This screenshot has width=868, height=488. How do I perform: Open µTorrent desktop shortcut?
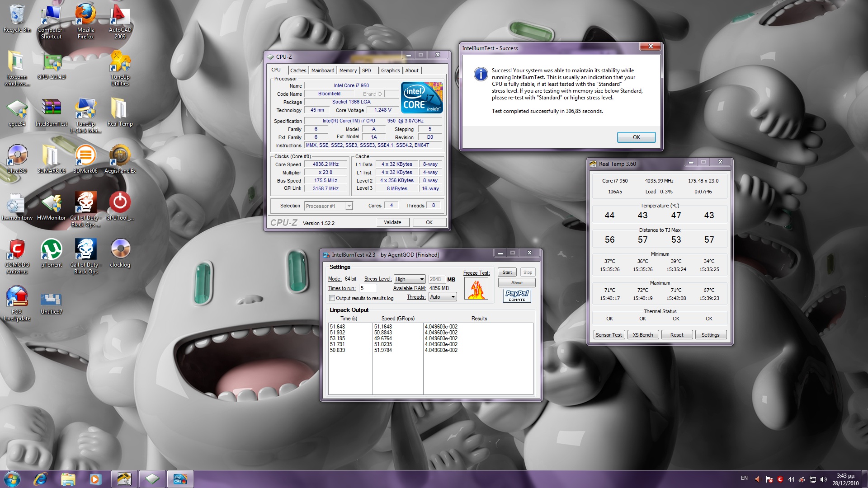[x=52, y=253]
